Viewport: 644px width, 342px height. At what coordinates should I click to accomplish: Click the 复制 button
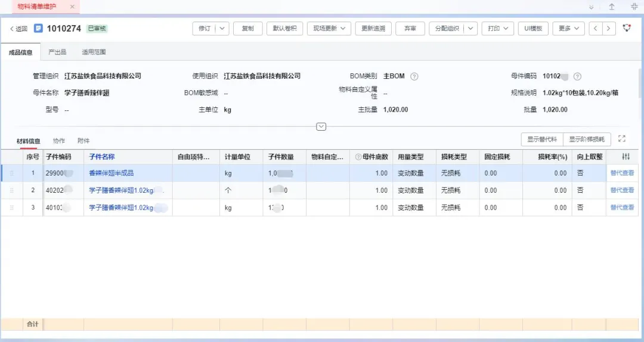[x=247, y=29]
